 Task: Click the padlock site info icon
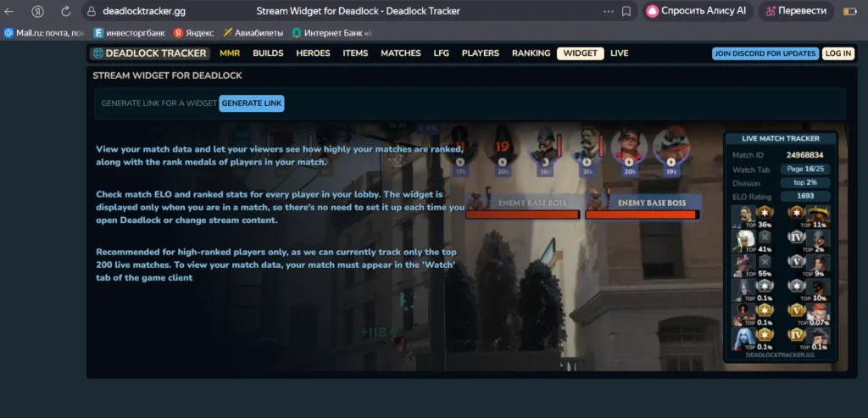92,12
